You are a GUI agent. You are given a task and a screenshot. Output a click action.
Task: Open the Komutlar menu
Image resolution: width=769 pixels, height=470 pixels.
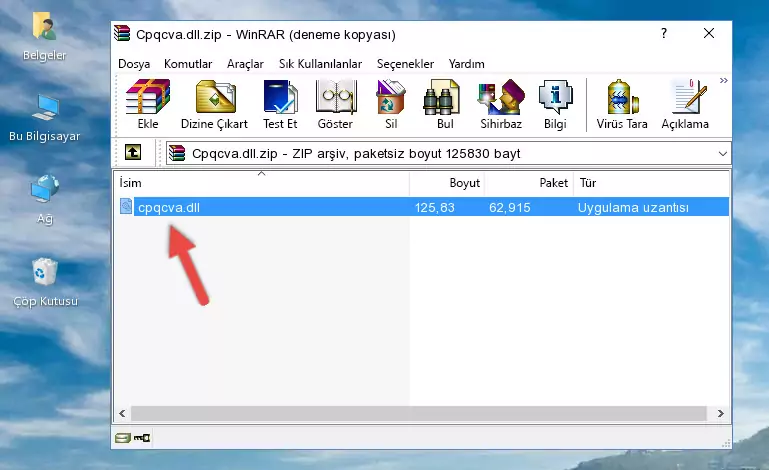(x=188, y=64)
